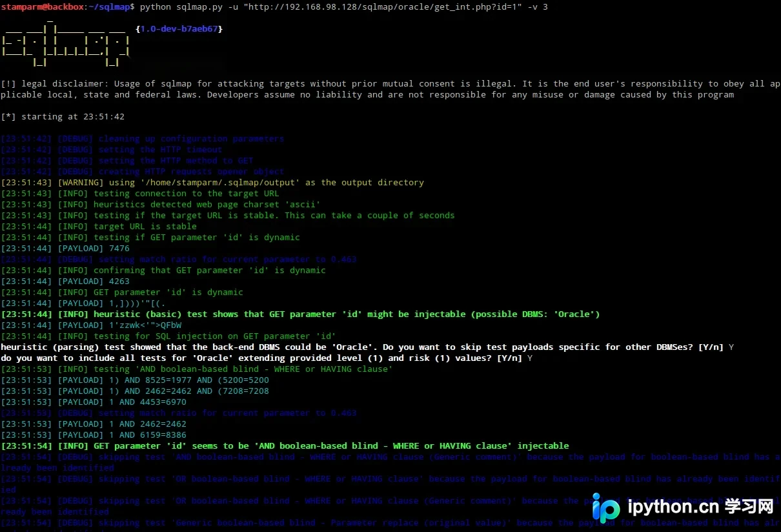This screenshot has width=781, height=532.
Task: Click 'setting the HTTP method to GET' line
Action: [x=127, y=161]
